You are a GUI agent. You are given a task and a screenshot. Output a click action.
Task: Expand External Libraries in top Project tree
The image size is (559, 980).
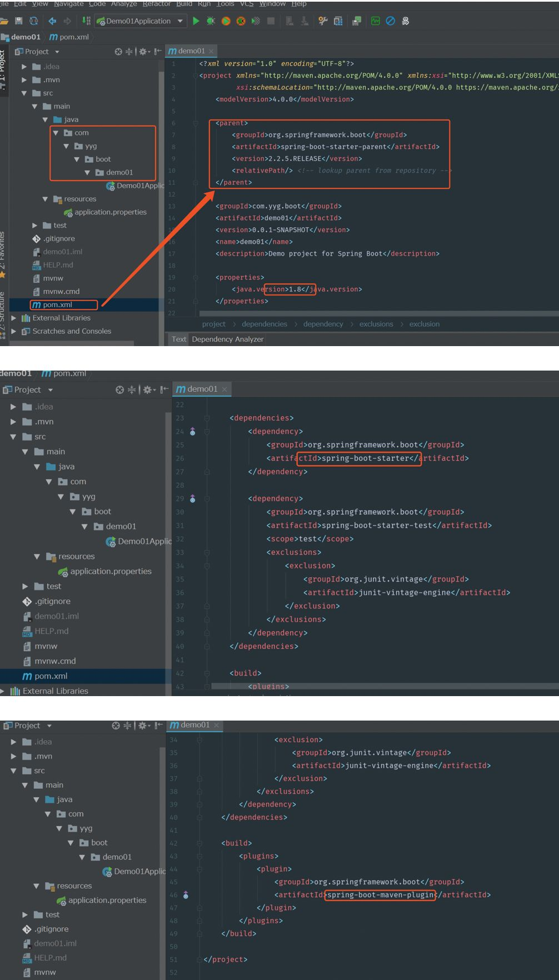point(13,318)
